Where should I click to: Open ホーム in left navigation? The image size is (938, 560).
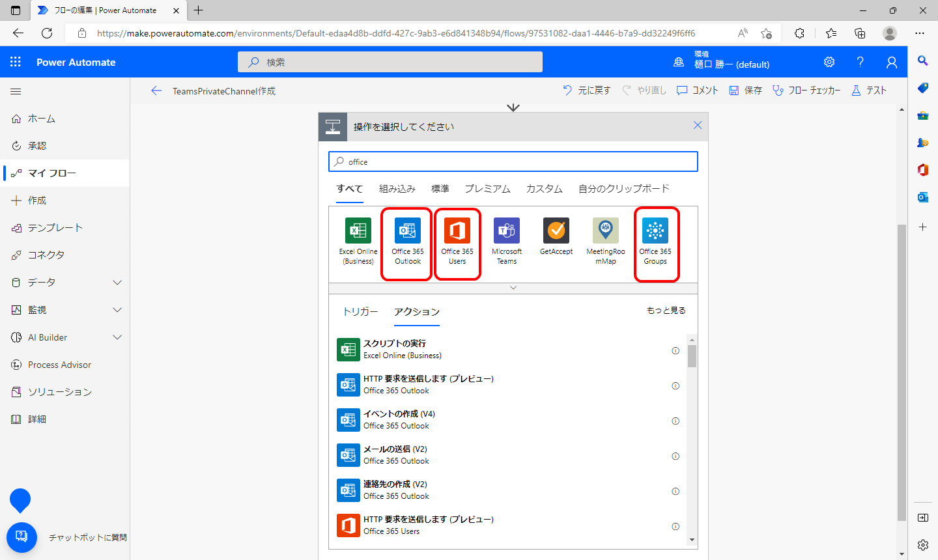pos(64,119)
